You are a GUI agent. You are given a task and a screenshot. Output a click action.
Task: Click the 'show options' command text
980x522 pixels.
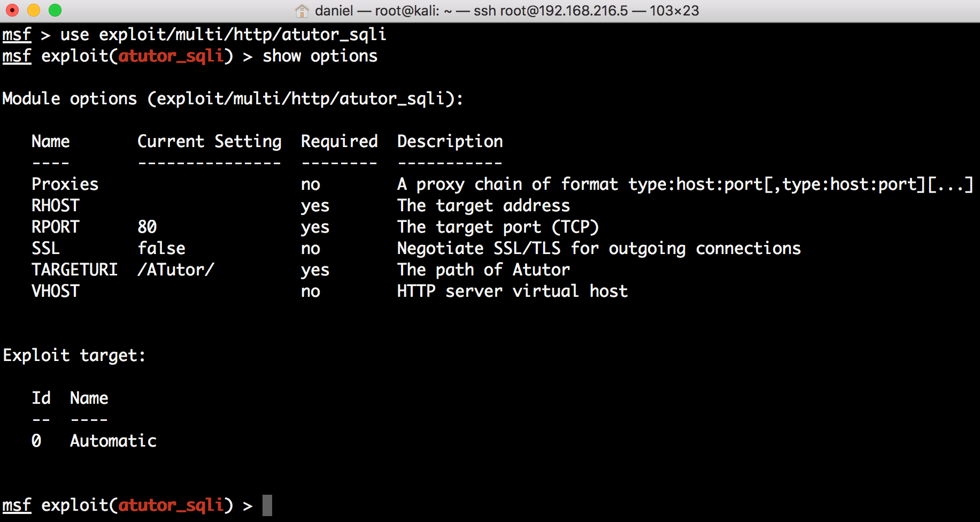tap(320, 56)
